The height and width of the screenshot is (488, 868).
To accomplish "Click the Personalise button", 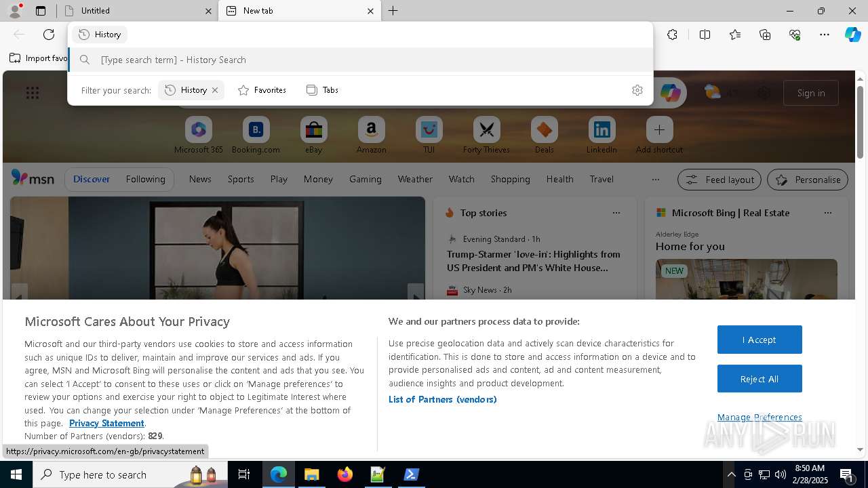I will click(x=808, y=180).
